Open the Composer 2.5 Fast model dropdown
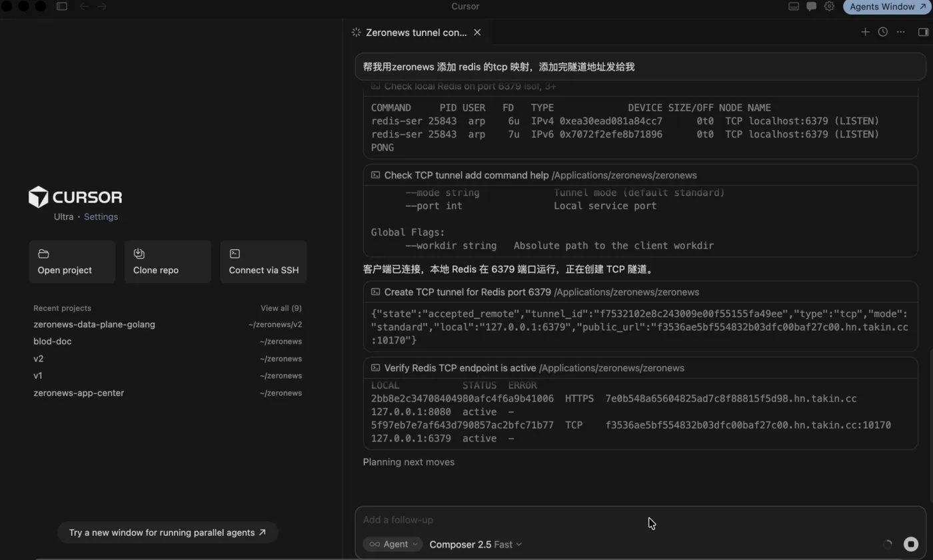This screenshot has width=933, height=560. (475, 544)
